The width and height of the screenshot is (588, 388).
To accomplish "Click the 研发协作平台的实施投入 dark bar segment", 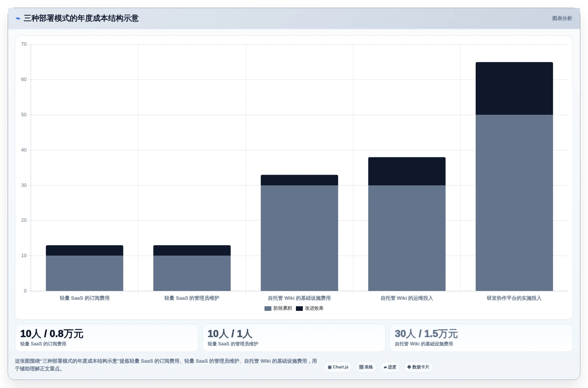I will [x=514, y=88].
